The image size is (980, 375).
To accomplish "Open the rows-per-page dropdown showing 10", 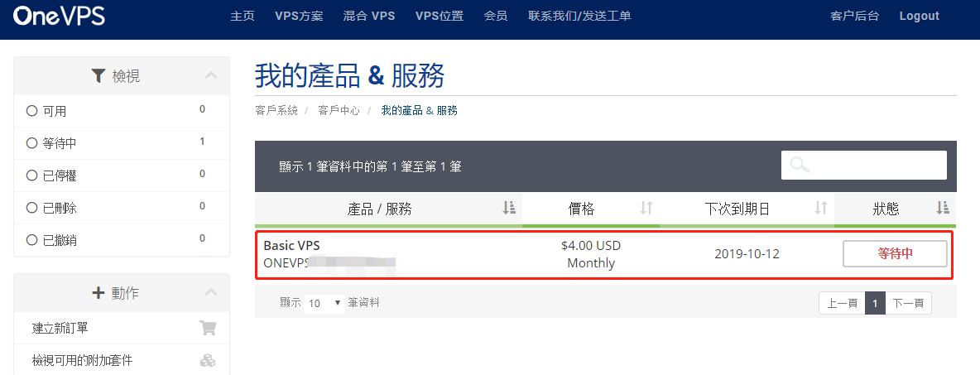I will 325,303.
